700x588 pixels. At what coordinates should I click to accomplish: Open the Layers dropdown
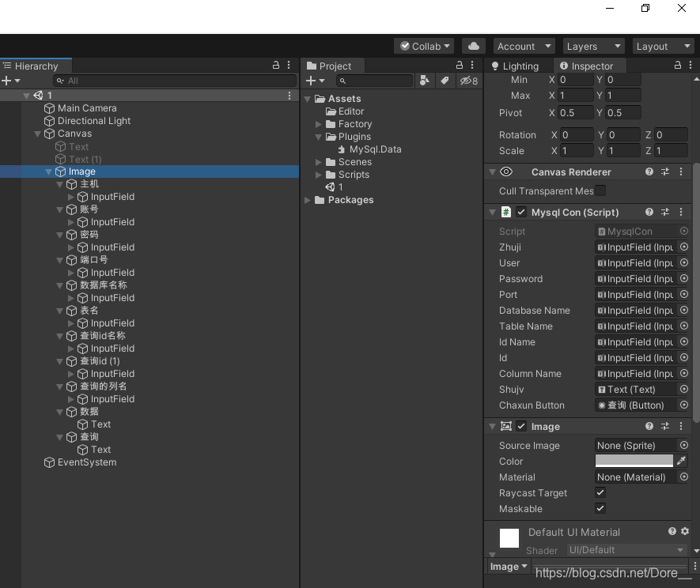593,46
